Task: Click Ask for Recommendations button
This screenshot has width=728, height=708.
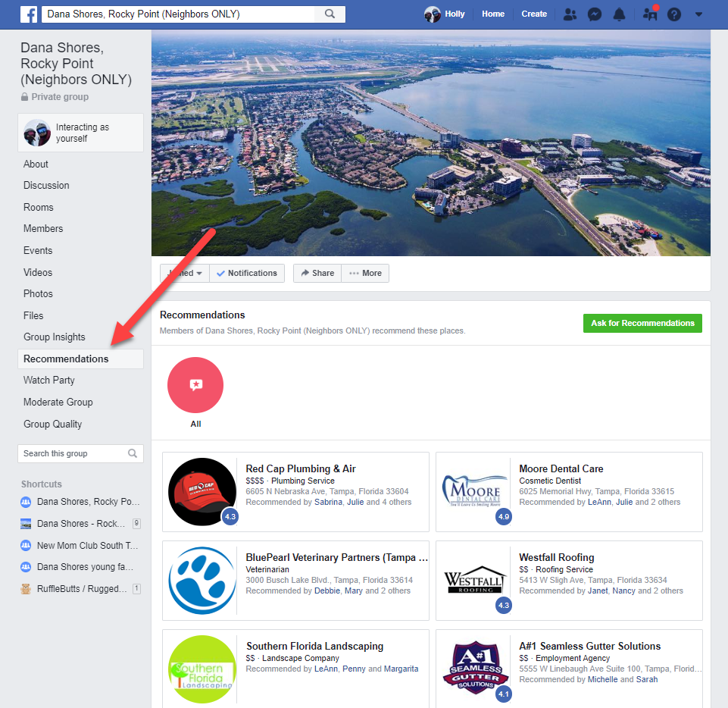Action: pyautogui.click(x=642, y=324)
